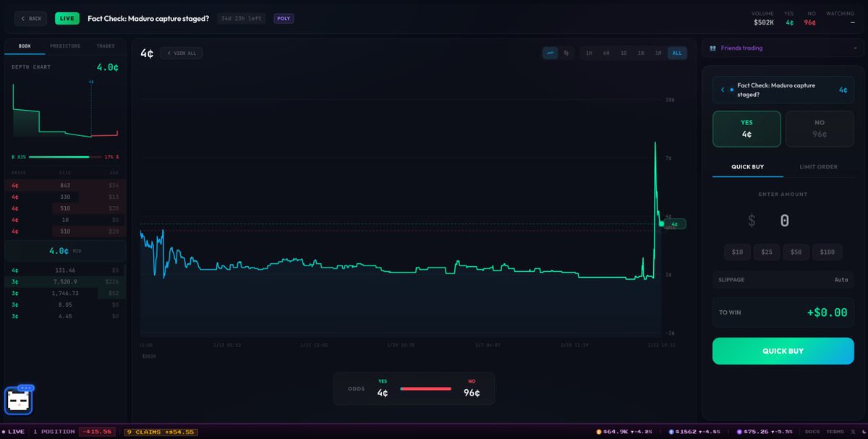Image resolution: width=868 pixels, height=439 pixels.
Task: Switch to the Predictors tab
Action: tap(65, 46)
